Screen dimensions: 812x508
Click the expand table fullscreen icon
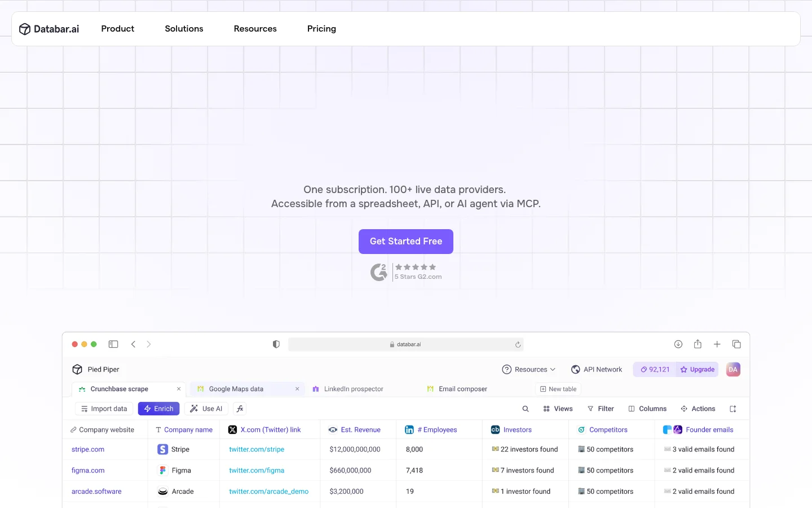pos(733,409)
